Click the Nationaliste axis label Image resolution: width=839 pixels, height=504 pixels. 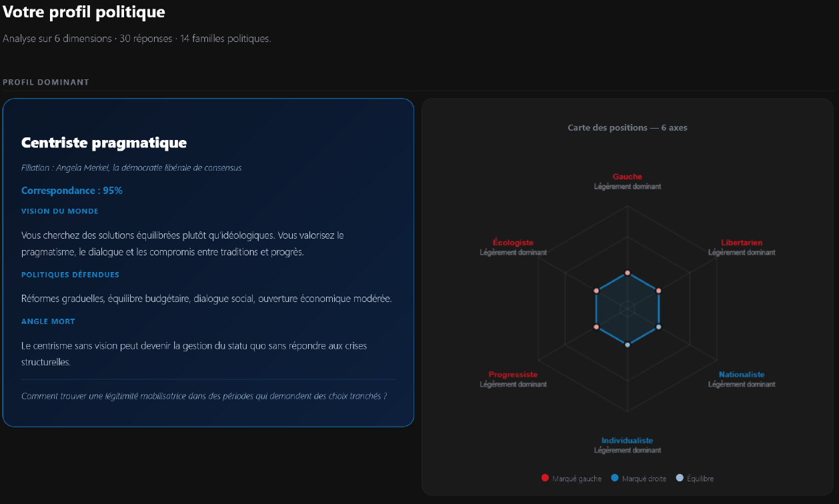pyautogui.click(x=742, y=375)
